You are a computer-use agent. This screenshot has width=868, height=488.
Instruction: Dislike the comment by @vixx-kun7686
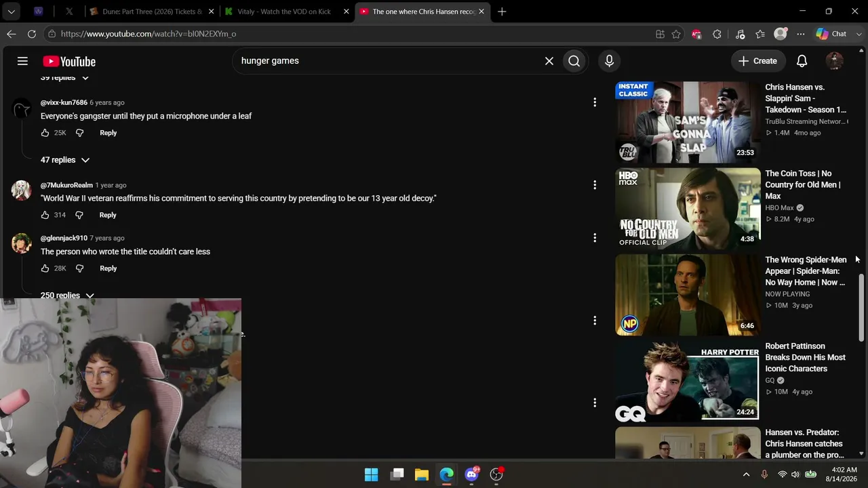pyautogui.click(x=79, y=133)
